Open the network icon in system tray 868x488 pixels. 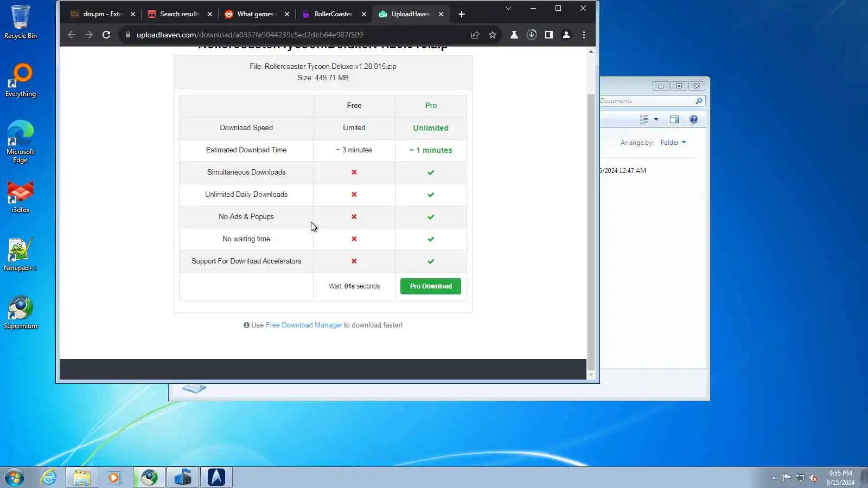(x=800, y=478)
